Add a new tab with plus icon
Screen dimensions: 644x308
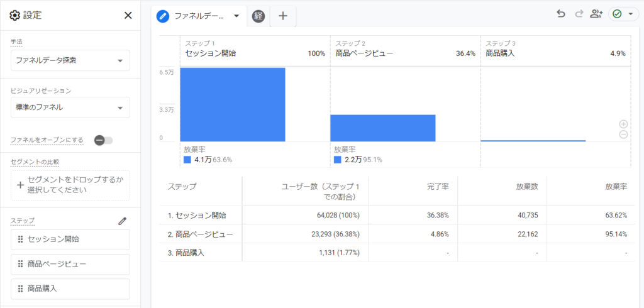coord(283,16)
